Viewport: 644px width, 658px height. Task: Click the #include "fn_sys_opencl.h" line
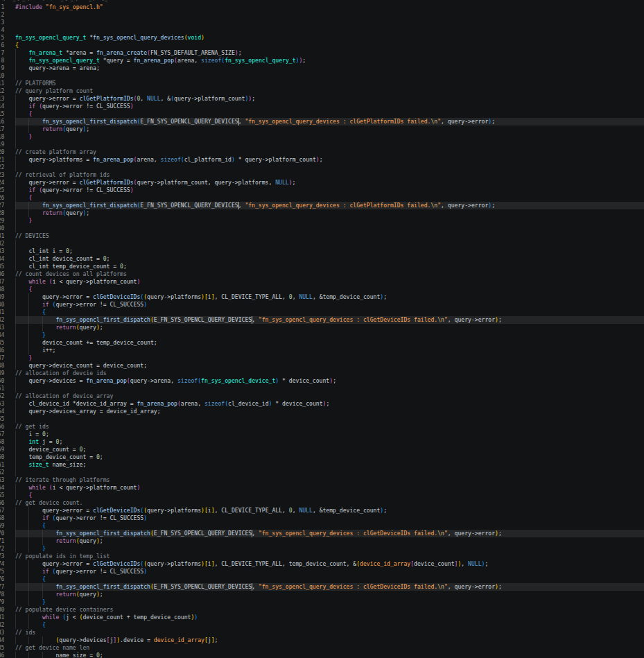[59, 7]
